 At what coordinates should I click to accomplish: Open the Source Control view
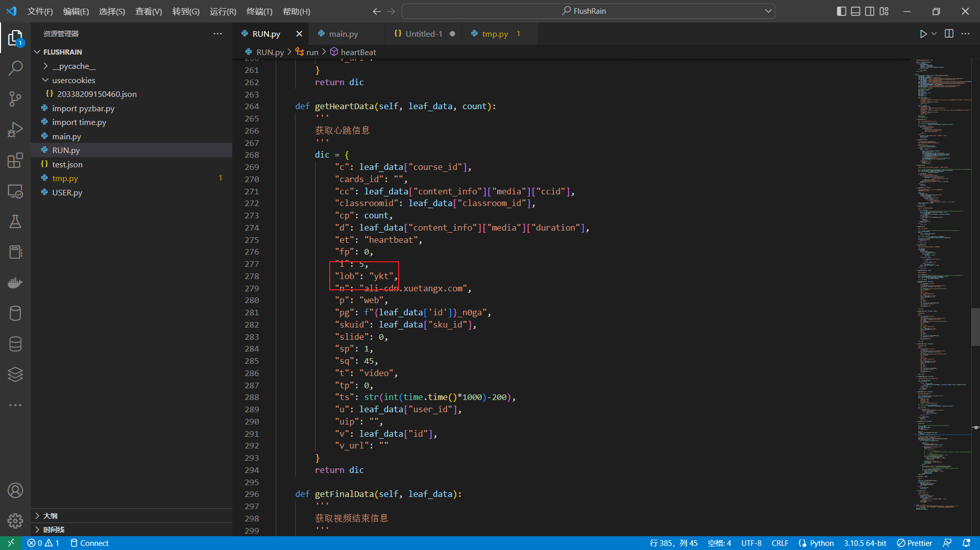16,98
